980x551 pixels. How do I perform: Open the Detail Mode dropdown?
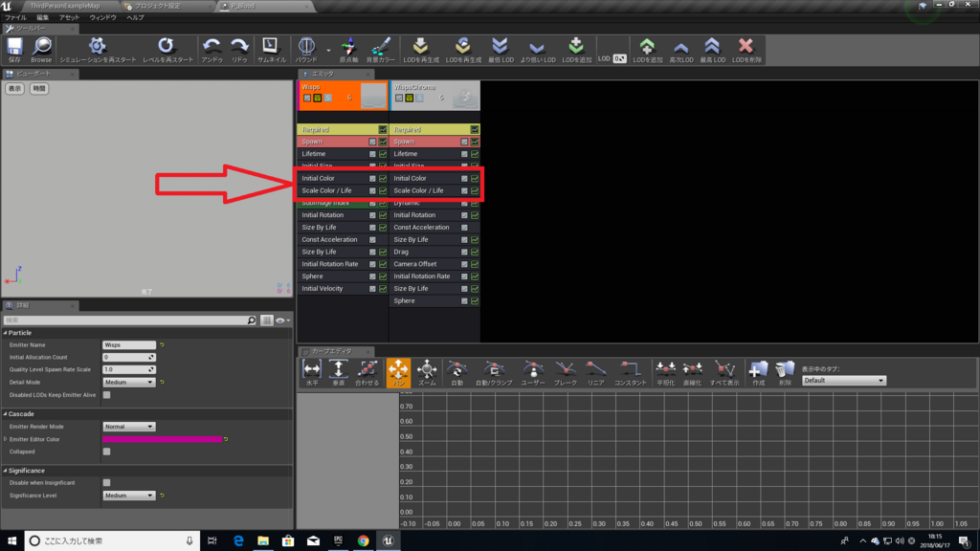pyautogui.click(x=129, y=383)
